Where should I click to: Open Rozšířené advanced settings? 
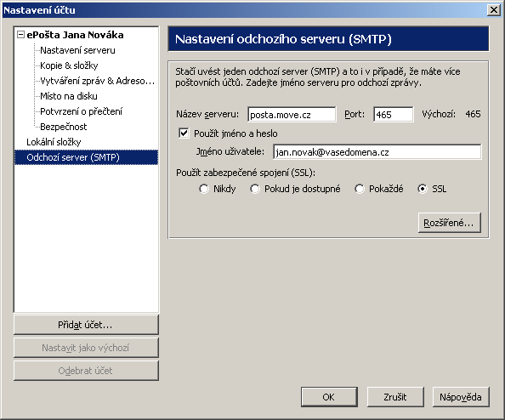click(449, 223)
